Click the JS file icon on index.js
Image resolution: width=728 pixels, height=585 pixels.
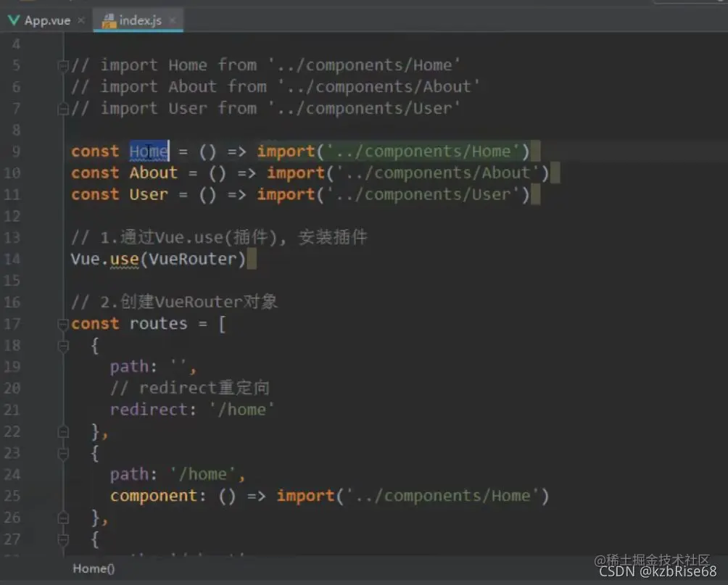(109, 21)
